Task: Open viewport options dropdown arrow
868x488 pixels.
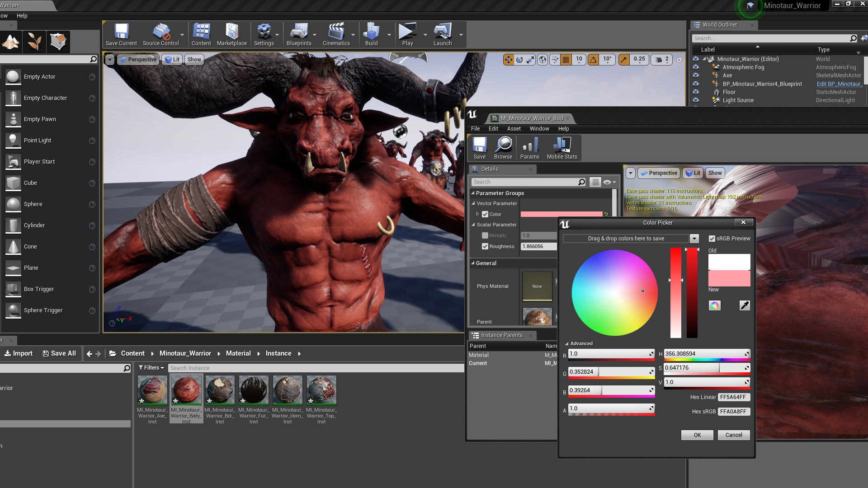Action: 109,60
